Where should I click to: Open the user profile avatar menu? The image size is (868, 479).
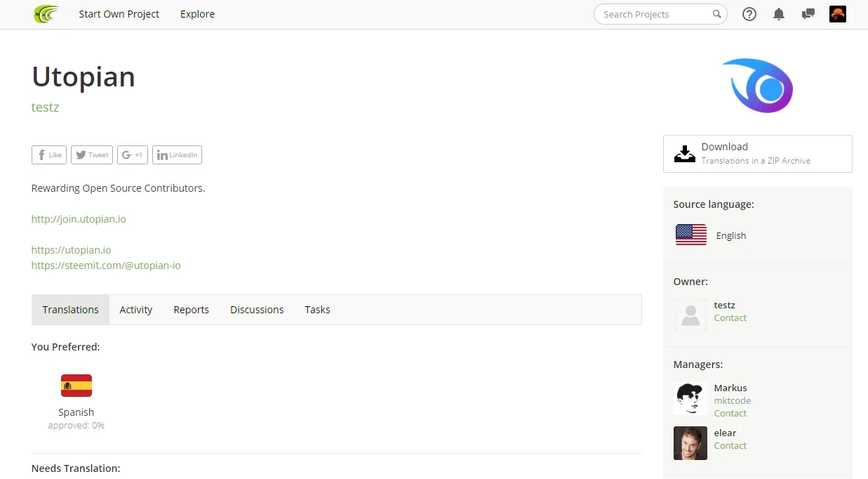coord(838,14)
